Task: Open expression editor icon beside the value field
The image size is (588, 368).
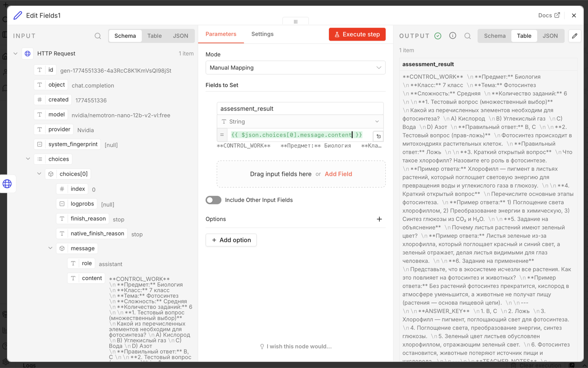Action: tap(378, 136)
